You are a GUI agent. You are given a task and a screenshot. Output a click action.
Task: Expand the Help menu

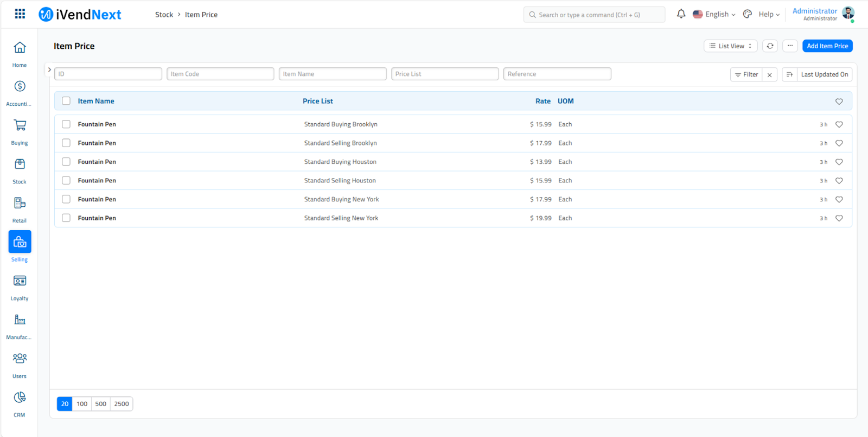(769, 15)
